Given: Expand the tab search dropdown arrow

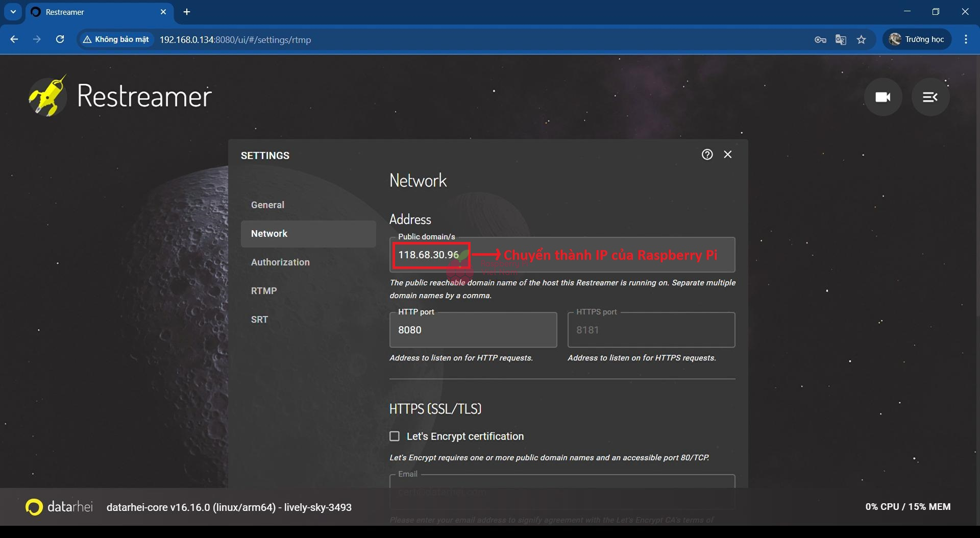Looking at the screenshot, I should tap(13, 12).
